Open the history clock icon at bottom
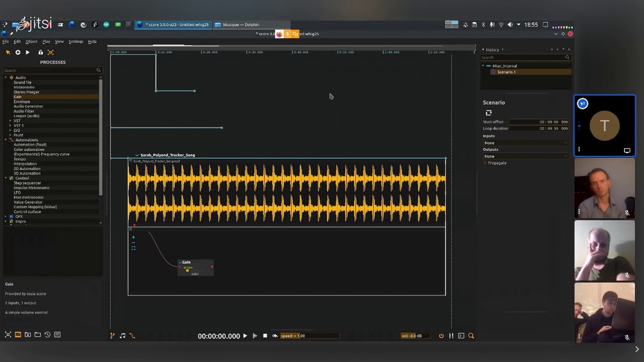644x362 pixels. pyautogui.click(x=47, y=334)
